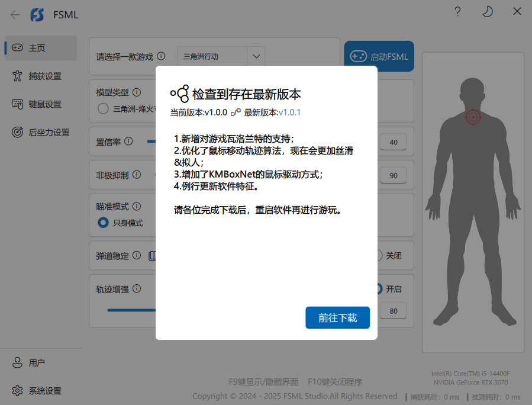
Task: Toggle dark mode with the moon icon
Action: (487, 12)
